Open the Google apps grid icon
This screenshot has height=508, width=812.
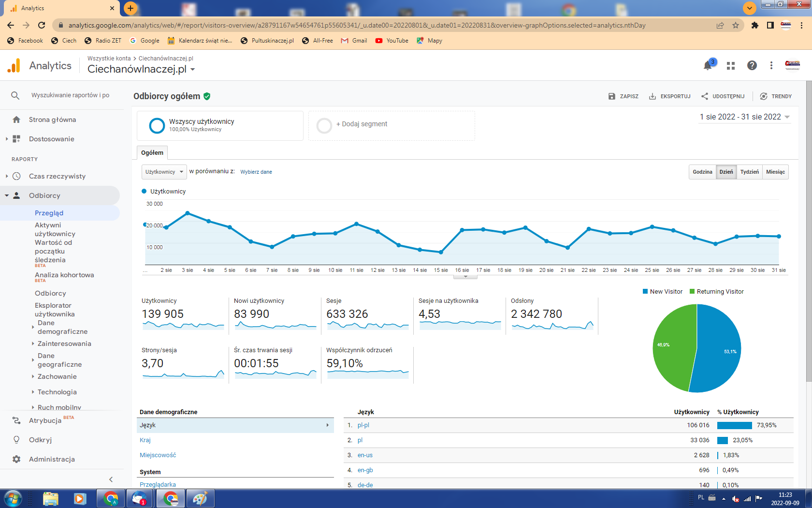tap(731, 66)
